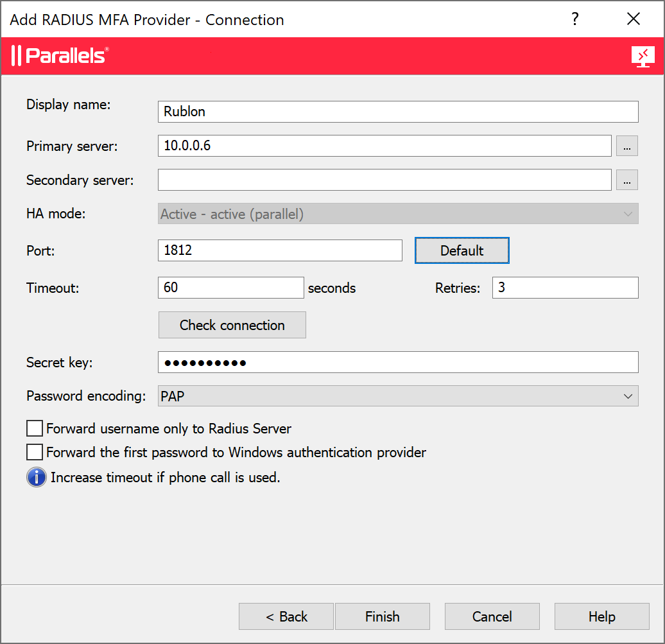Check Forward the first password to Windows
Screen dimensions: 665x644
[35, 453]
